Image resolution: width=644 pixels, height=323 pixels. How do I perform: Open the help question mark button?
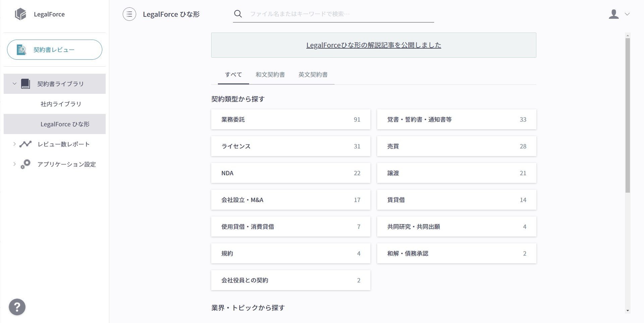pos(17,307)
